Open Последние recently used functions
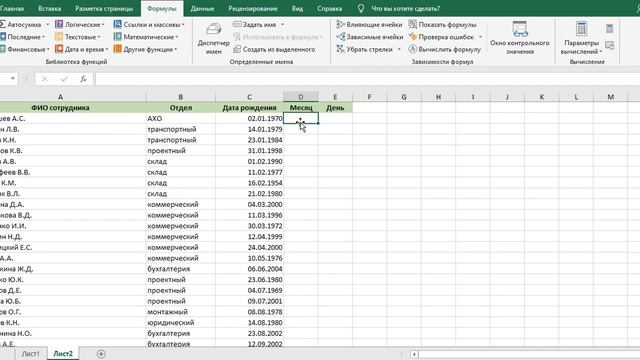The width and height of the screenshot is (640, 360). click(22, 37)
